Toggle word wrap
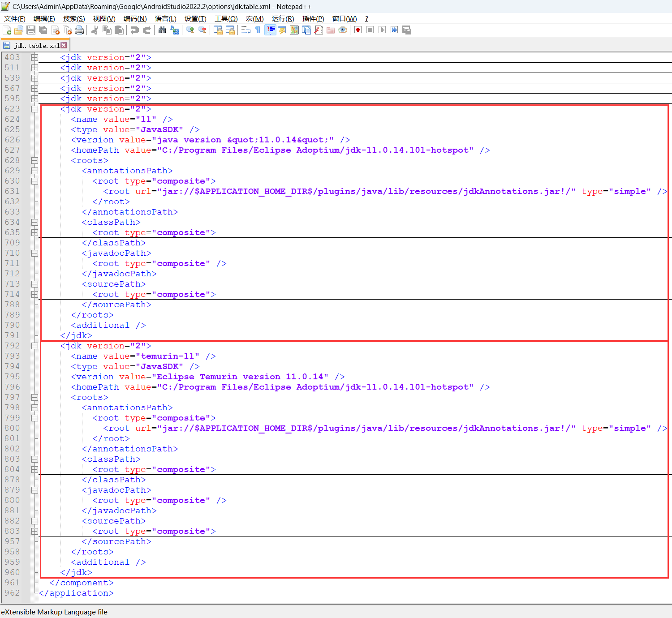 coord(245,30)
